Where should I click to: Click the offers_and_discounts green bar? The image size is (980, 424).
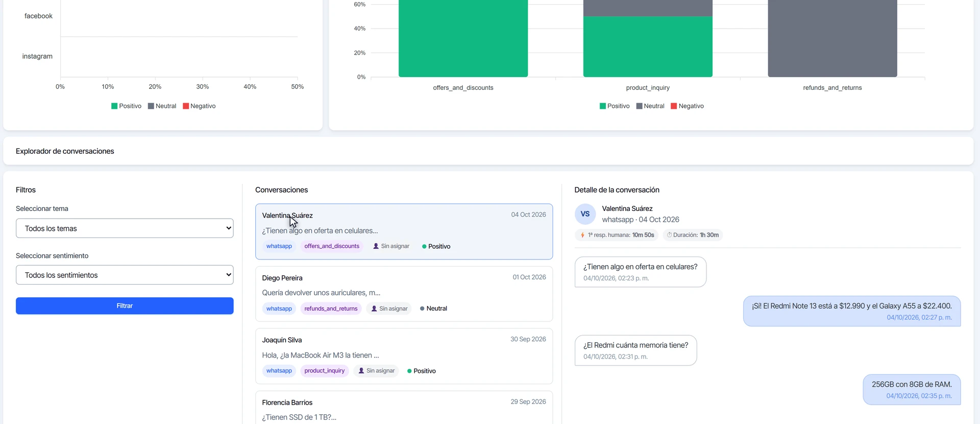[463, 38]
